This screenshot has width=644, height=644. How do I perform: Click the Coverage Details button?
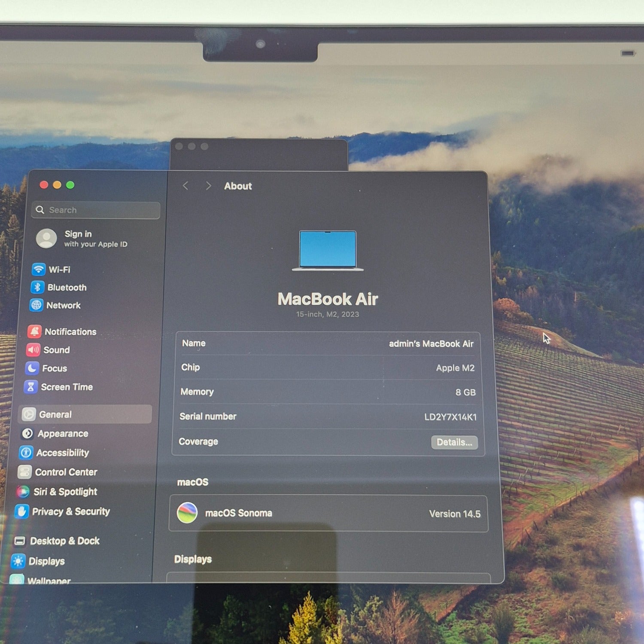tap(454, 442)
